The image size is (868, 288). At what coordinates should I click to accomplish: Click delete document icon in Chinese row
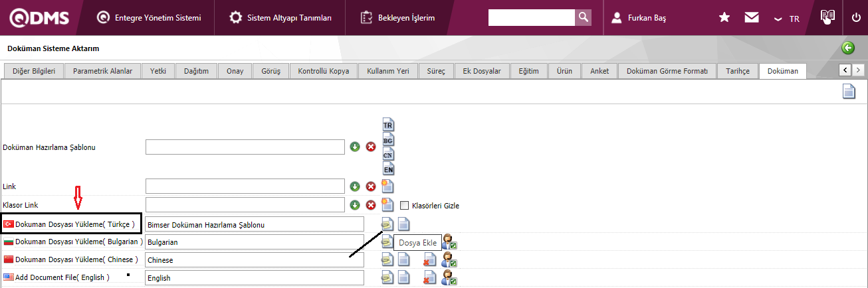[430, 259]
